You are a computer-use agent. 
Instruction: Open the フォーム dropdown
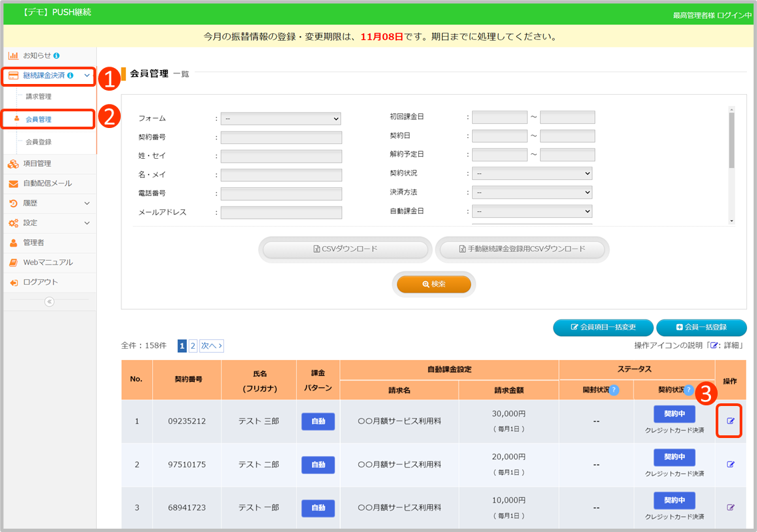click(x=281, y=119)
